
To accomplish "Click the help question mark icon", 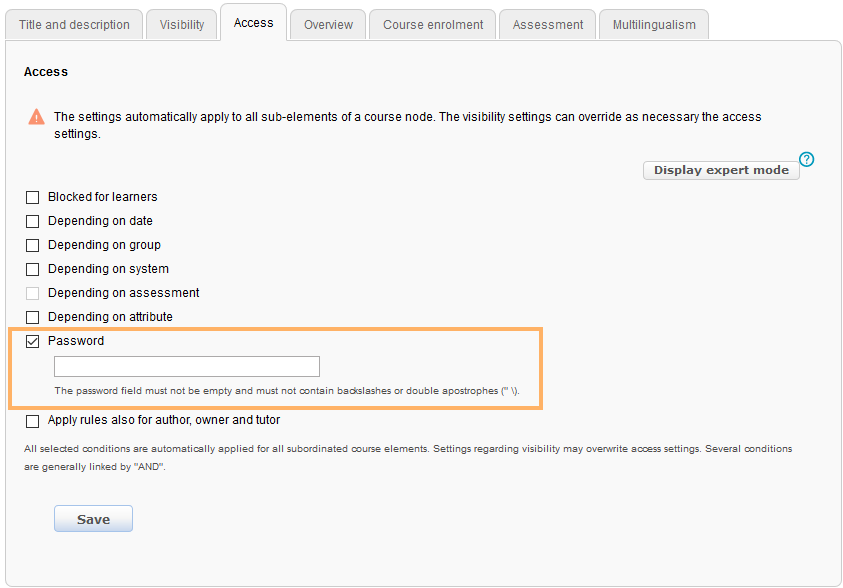I will pyautogui.click(x=807, y=159).
